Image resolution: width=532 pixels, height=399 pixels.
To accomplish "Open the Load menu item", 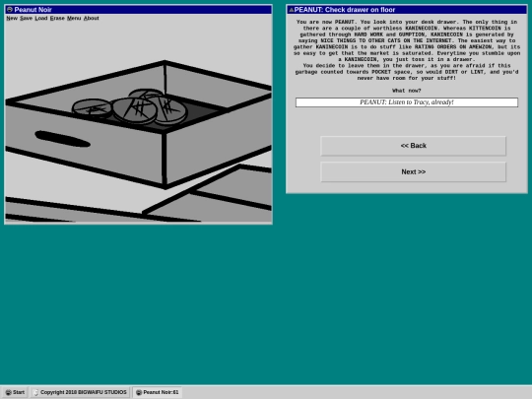I will tap(41, 19).
